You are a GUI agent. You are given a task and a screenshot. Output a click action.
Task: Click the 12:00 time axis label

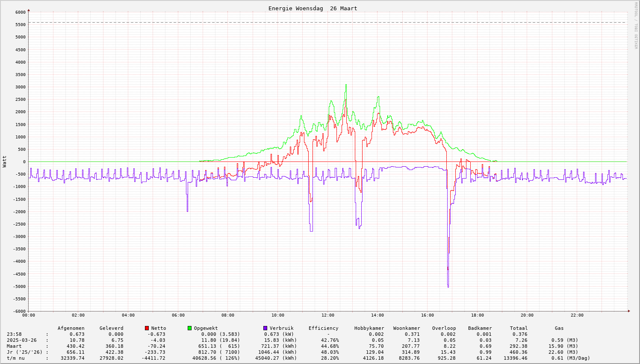[x=327, y=315]
